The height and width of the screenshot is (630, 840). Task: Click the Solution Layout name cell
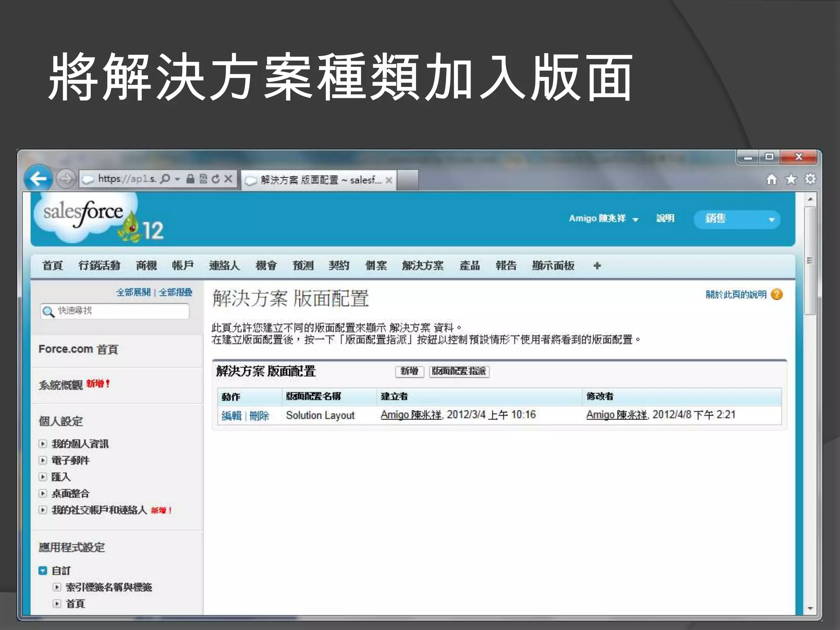coord(320,415)
